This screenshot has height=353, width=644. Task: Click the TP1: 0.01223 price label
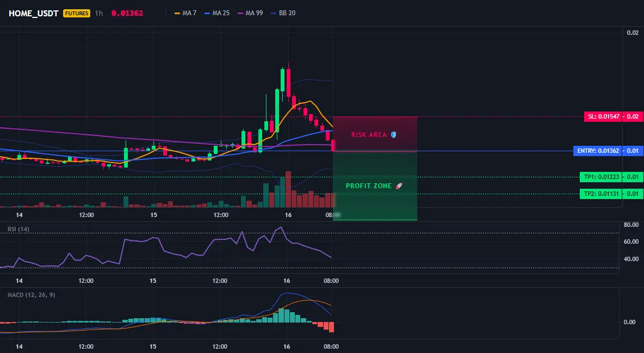(x=601, y=177)
